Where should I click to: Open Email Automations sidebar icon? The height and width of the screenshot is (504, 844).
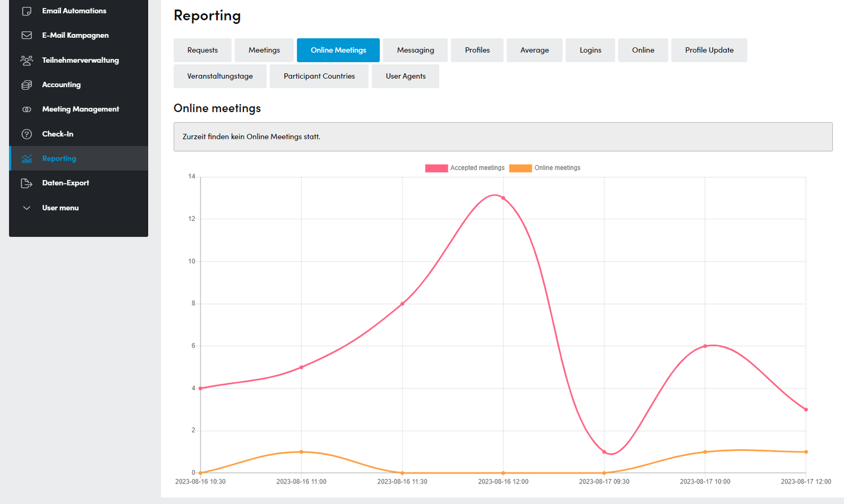click(x=26, y=11)
